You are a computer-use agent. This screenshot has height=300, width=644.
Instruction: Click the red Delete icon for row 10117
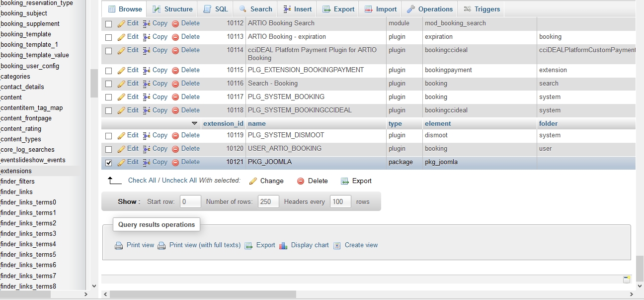tap(175, 97)
